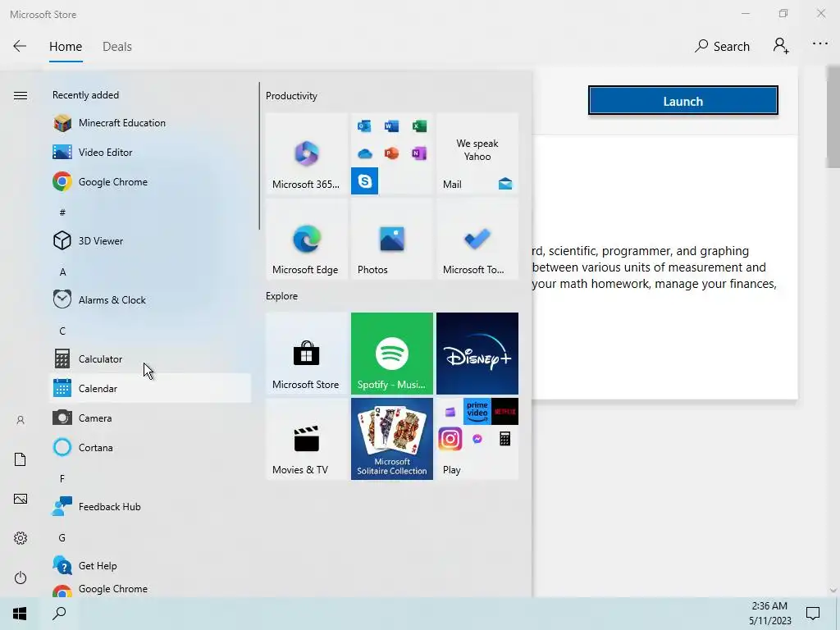Image resolution: width=840 pixels, height=630 pixels.
Task: Open OneNote icon in Office folder tile
Action: pos(419,153)
